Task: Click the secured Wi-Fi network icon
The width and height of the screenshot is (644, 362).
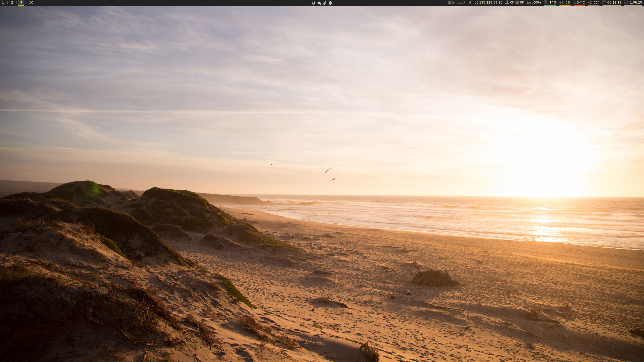Action: (x=319, y=3)
